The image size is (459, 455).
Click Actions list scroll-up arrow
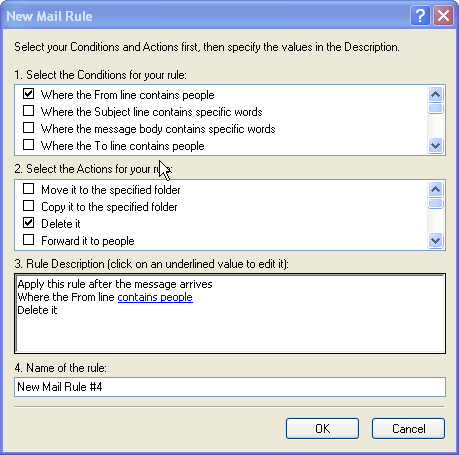tap(435, 190)
